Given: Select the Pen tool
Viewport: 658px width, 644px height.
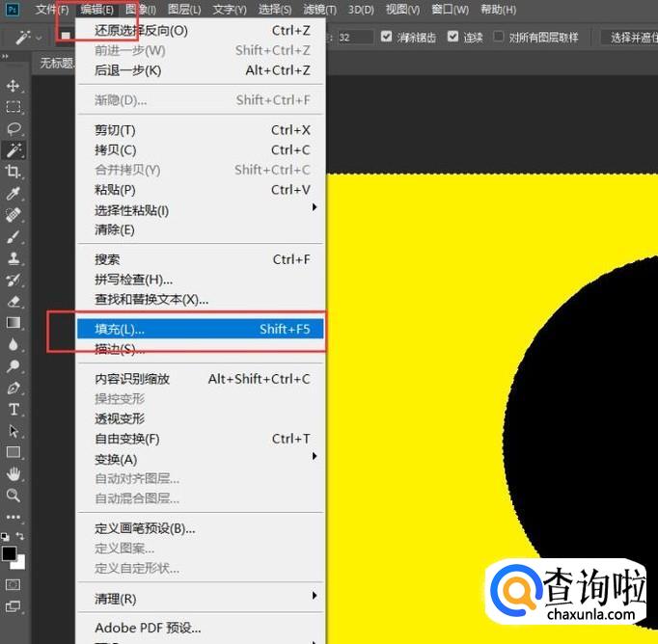Looking at the screenshot, I should [13, 388].
